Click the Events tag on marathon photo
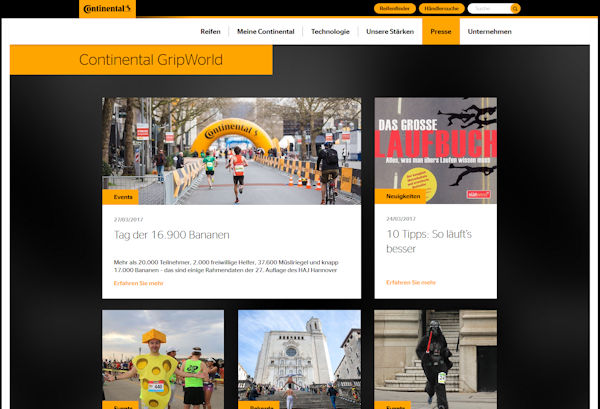 (x=121, y=197)
